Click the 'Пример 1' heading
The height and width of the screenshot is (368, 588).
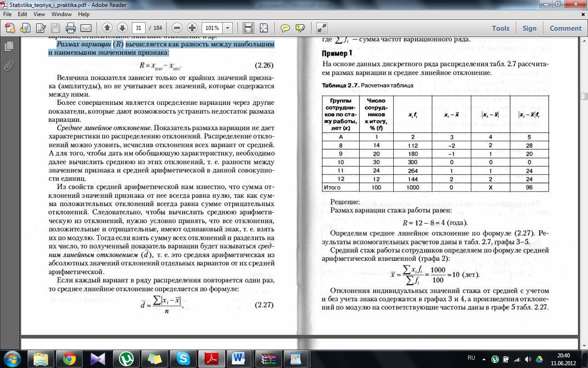[338, 54]
